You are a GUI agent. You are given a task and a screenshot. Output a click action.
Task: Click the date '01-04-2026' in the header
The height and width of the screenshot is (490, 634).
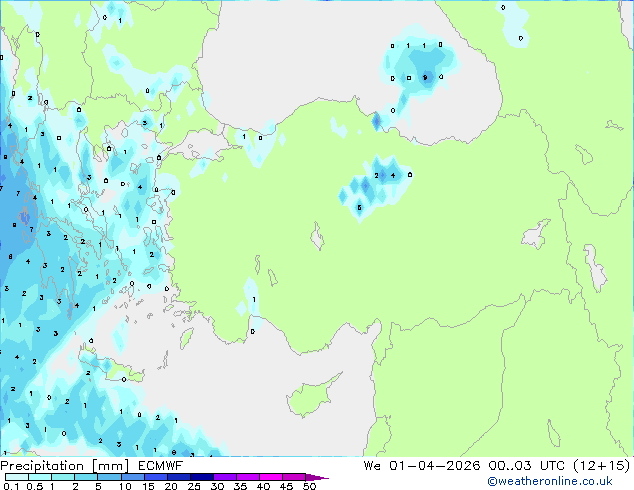click(x=435, y=466)
